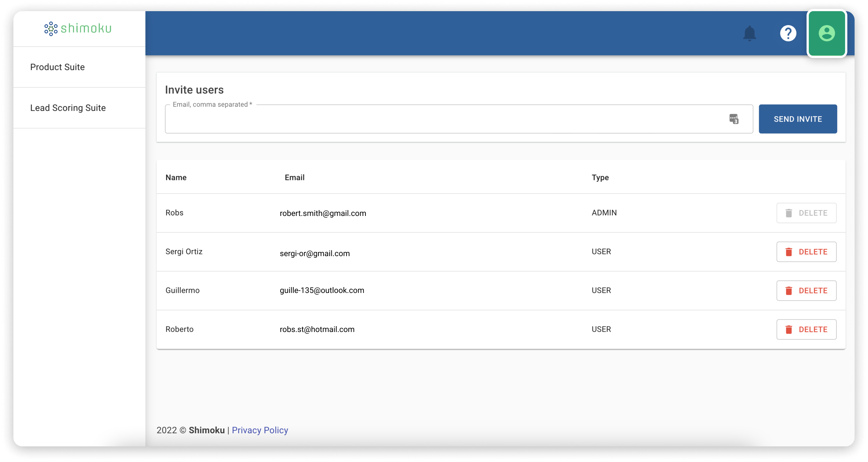Select the name Guillermo
Screen dimensions: 868x462
182,290
